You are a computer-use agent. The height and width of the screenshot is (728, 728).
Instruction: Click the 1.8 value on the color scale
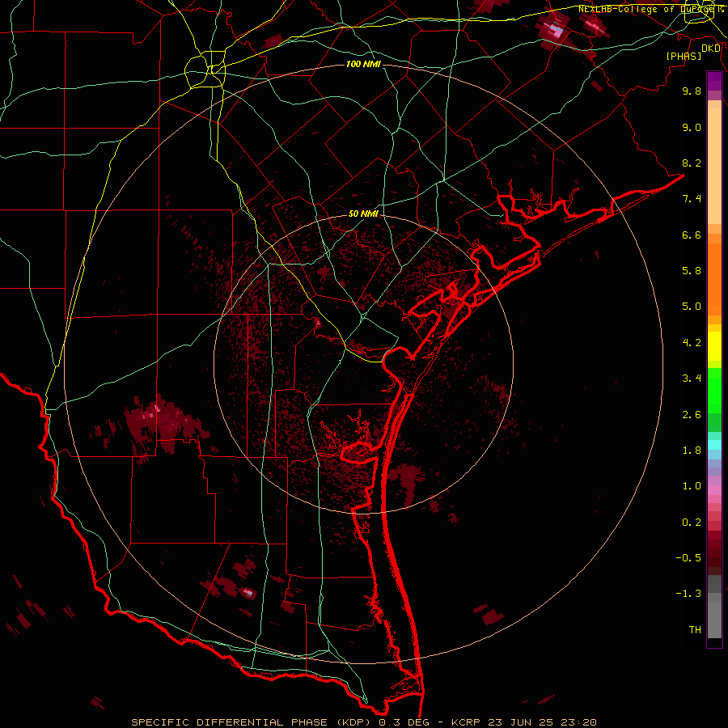coord(692,451)
